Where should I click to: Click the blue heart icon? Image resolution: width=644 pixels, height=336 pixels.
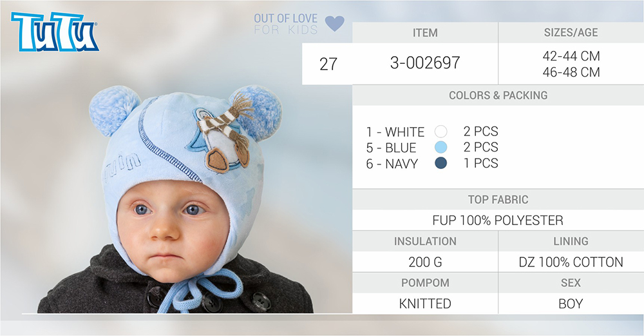[x=335, y=23]
